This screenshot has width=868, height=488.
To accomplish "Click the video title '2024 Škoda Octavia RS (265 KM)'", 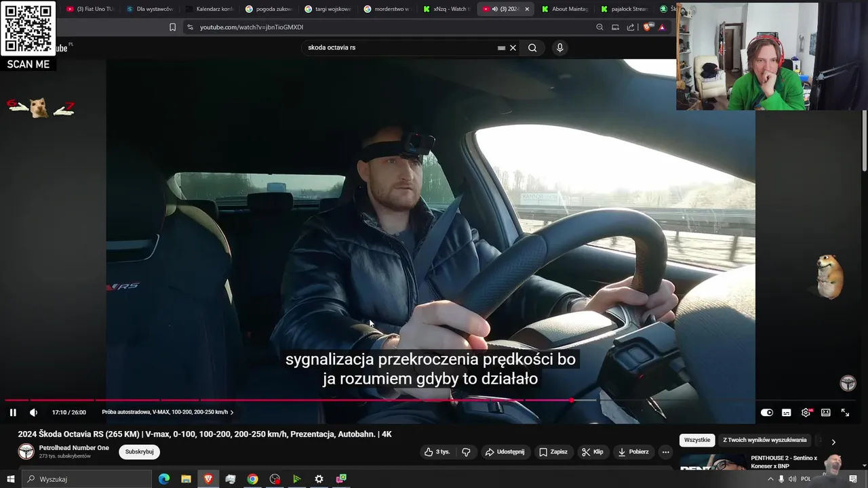I will pos(205,434).
